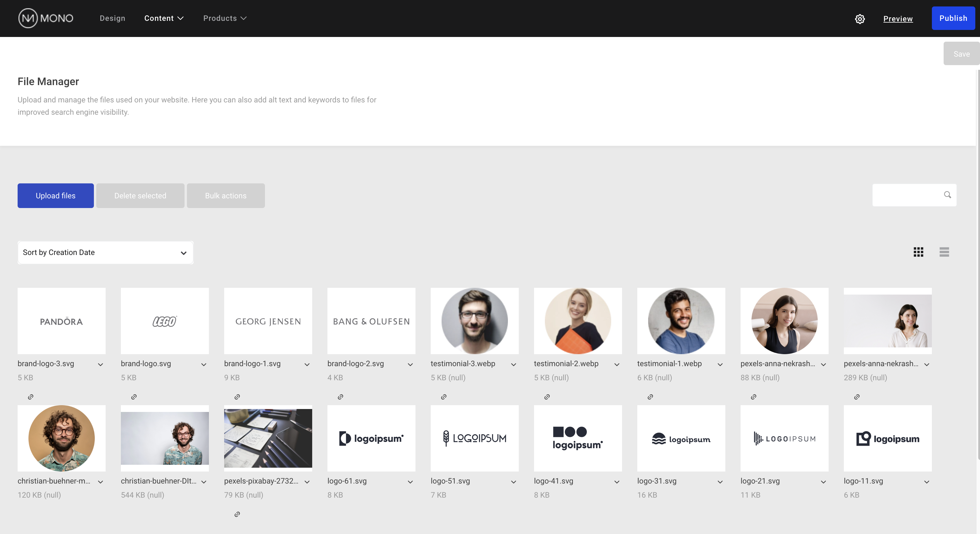The image size is (980, 534).
Task: Select the testimonial-1 bearded man thumbnail
Action: coord(681,321)
